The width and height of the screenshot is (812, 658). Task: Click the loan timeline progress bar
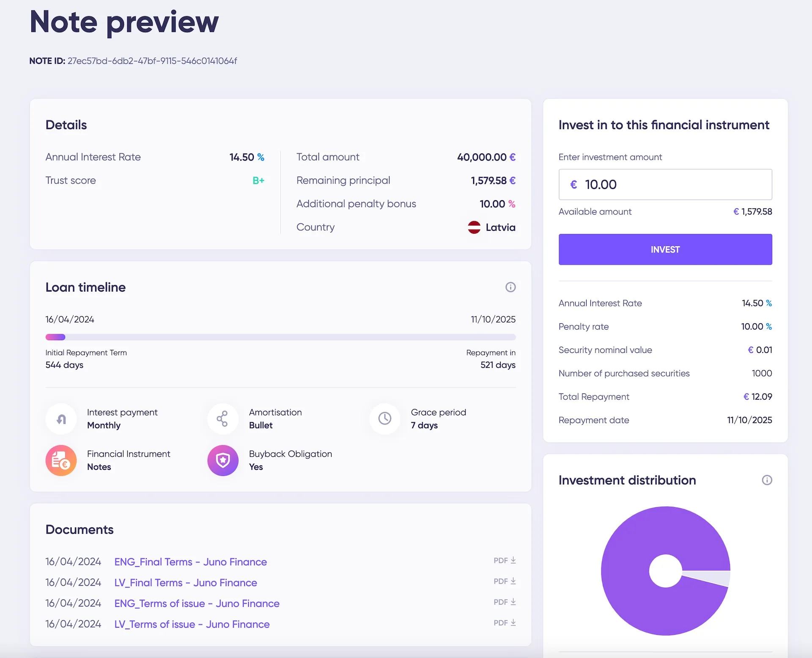point(280,337)
